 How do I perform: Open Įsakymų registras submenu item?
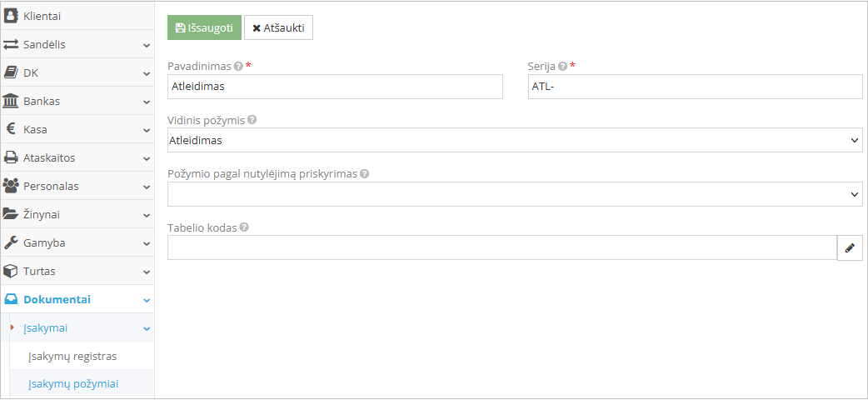[x=72, y=356]
